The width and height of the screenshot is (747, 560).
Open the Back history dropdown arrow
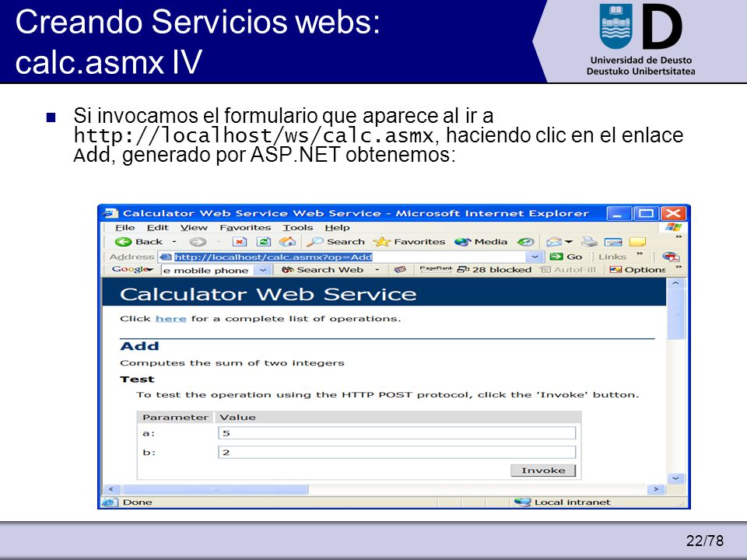click(x=174, y=242)
